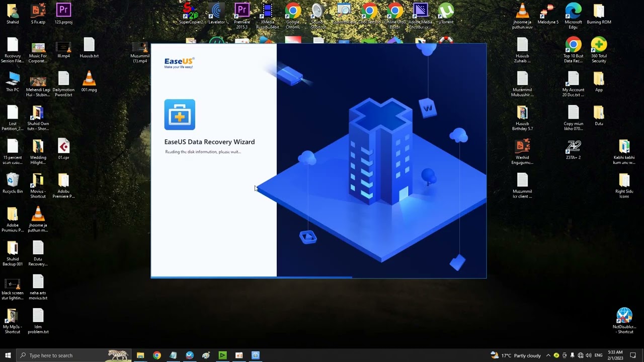
Task: Select the Idm problem.txt file
Action: 38,321
